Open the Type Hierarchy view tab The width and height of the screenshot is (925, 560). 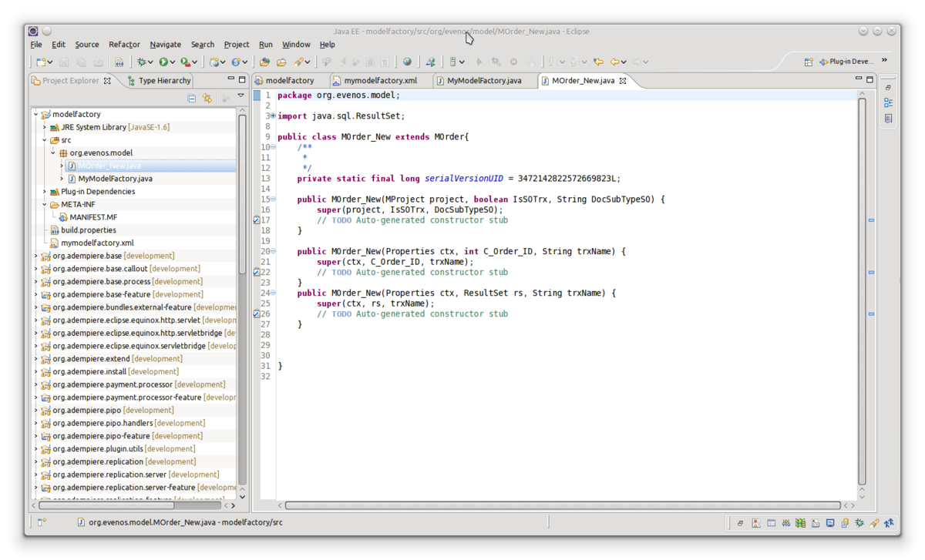coord(163,80)
